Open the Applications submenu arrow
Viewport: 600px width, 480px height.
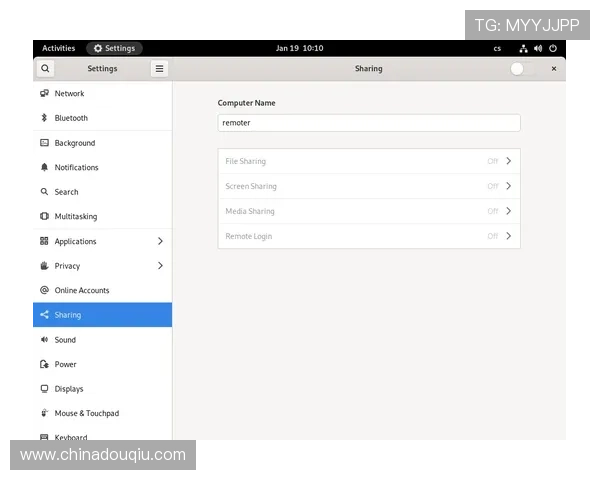pos(160,241)
